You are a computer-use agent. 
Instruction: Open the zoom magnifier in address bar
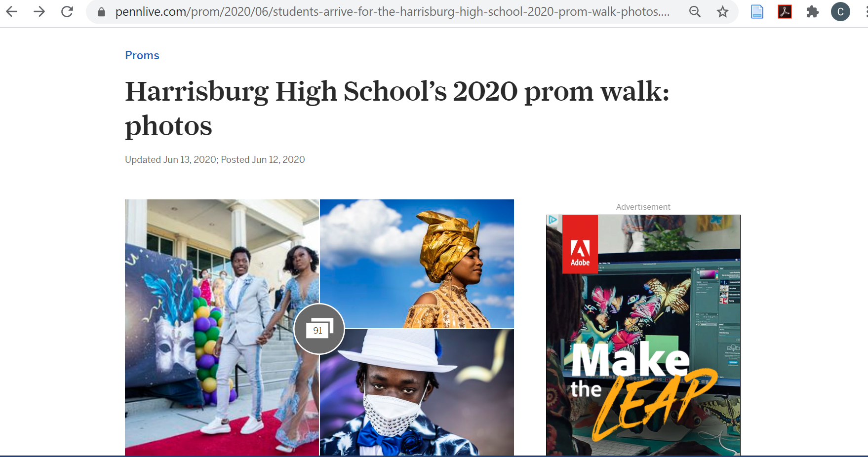pyautogui.click(x=695, y=11)
